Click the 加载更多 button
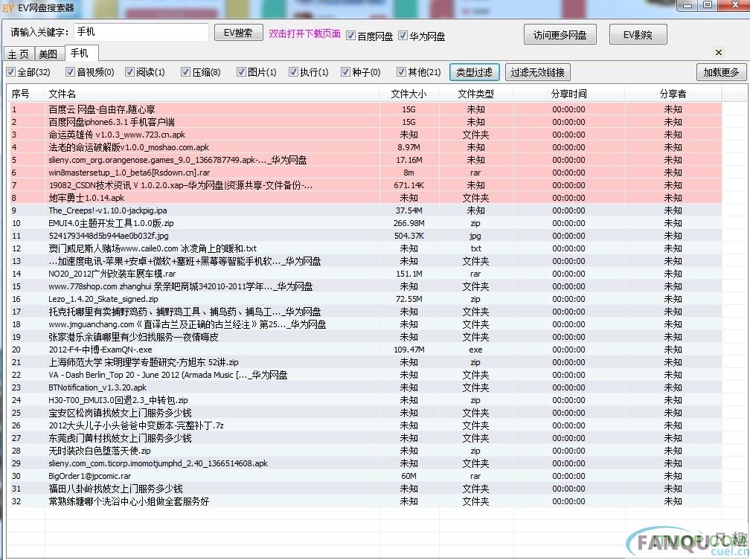This screenshot has height=560, width=750. pos(721,72)
